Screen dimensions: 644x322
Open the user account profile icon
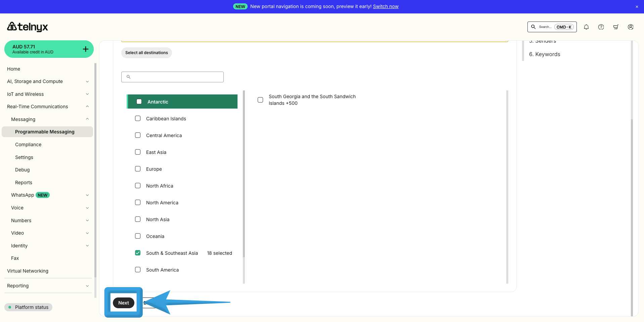tap(631, 27)
